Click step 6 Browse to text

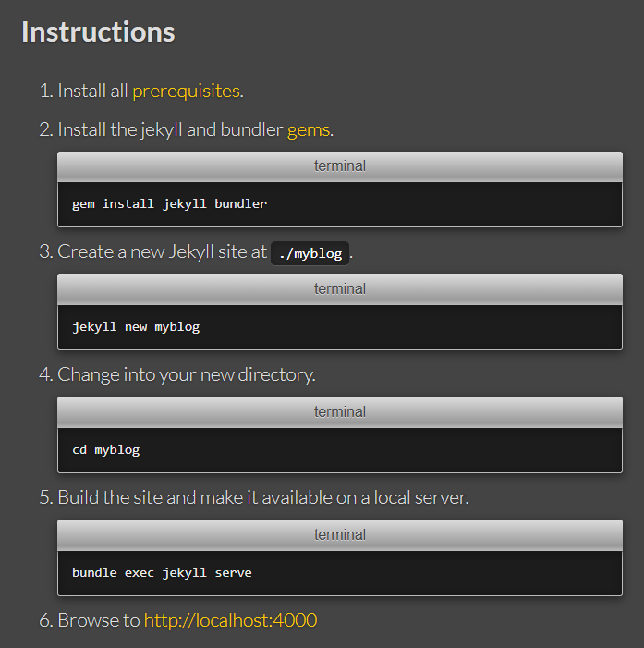99,620
